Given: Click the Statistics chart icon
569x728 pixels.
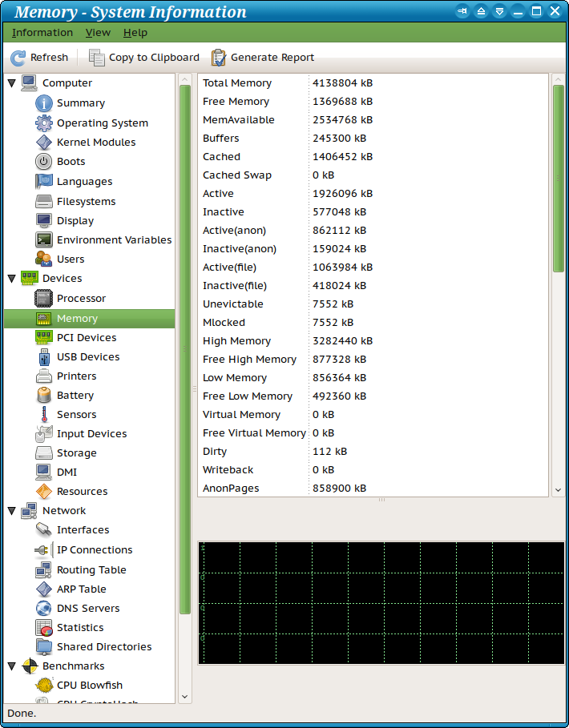Looking at the screenshot, I should point(43,628).
